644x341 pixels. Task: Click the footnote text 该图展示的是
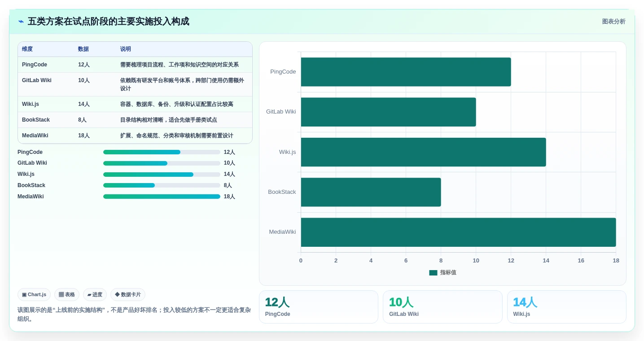(134, 315)
